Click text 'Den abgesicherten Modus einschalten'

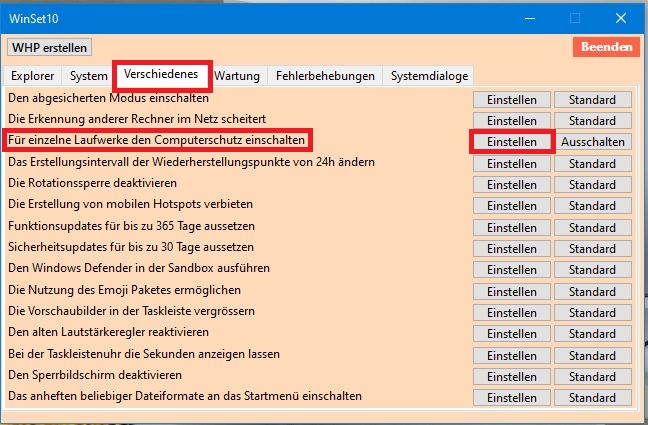(x=108, y=98)
